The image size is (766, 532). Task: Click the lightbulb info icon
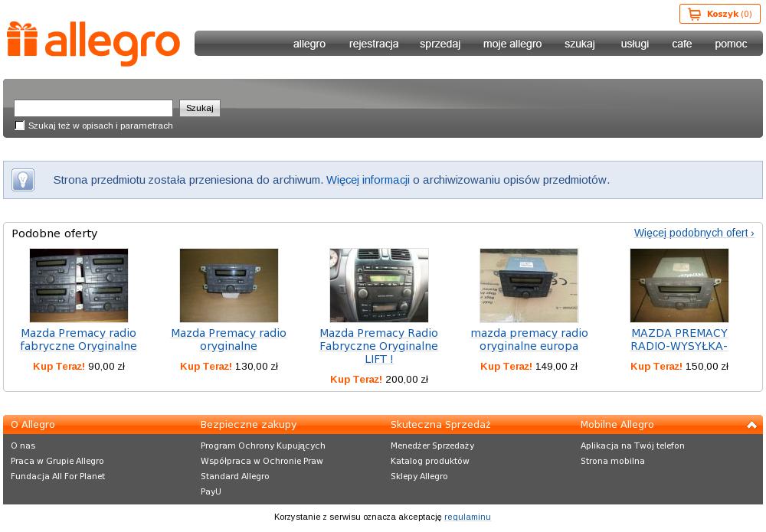23,180
